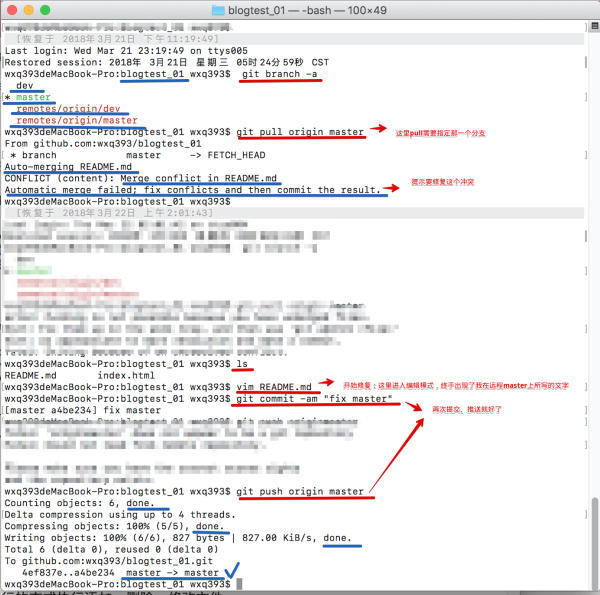The height and width of the screenshot is (595, 600).
Task: Click 'index.html' in the ls output
Action: pos(126,375)
